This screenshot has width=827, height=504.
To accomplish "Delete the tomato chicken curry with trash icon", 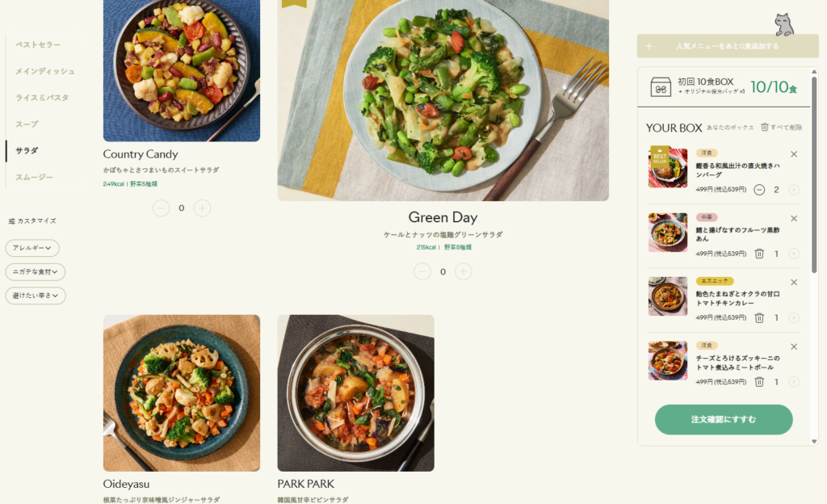I will pos(759,317).
